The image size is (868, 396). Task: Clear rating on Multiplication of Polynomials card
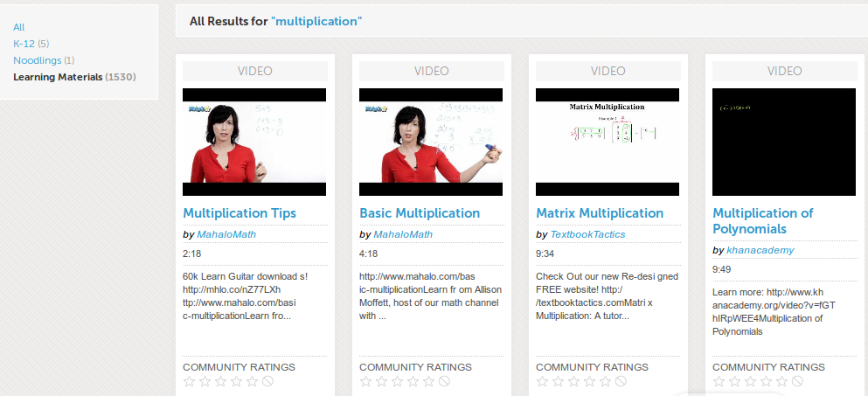point(798,381)
